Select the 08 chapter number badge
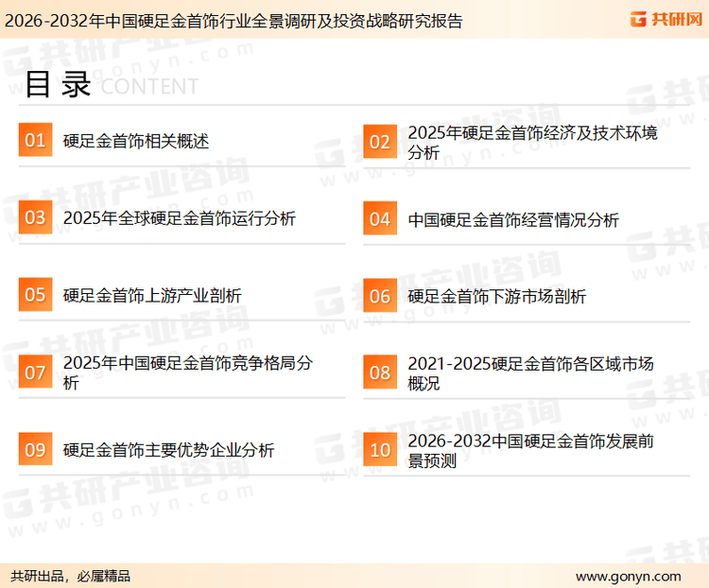Screen dimensions: 709x588 tap(380, 372)
